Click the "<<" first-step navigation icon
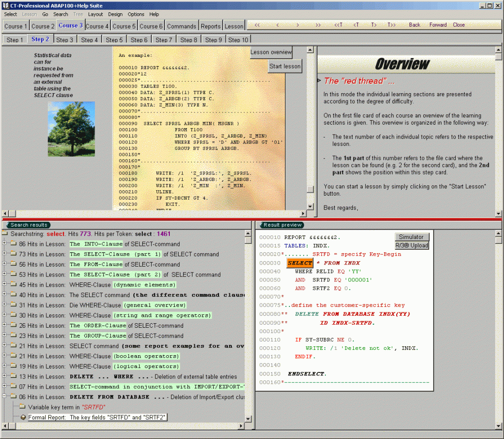This screenshot has width=504, height=439. coord(256,24)
